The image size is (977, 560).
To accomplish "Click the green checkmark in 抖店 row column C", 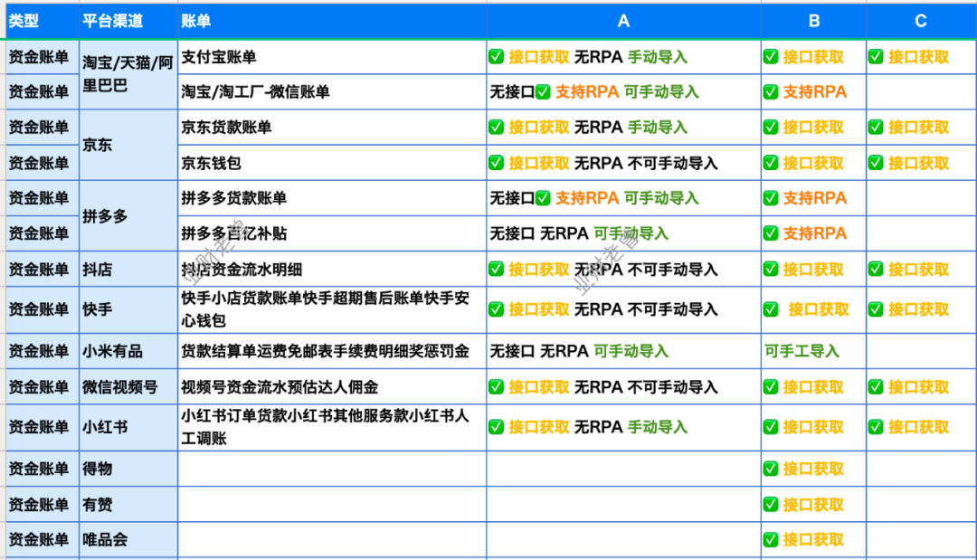I will point(876,270).
